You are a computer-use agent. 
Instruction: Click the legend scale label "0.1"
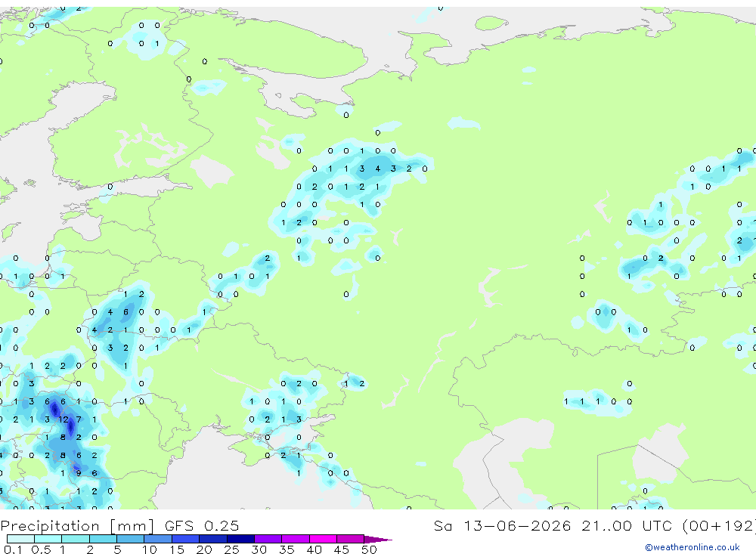[x=13, y=549]
